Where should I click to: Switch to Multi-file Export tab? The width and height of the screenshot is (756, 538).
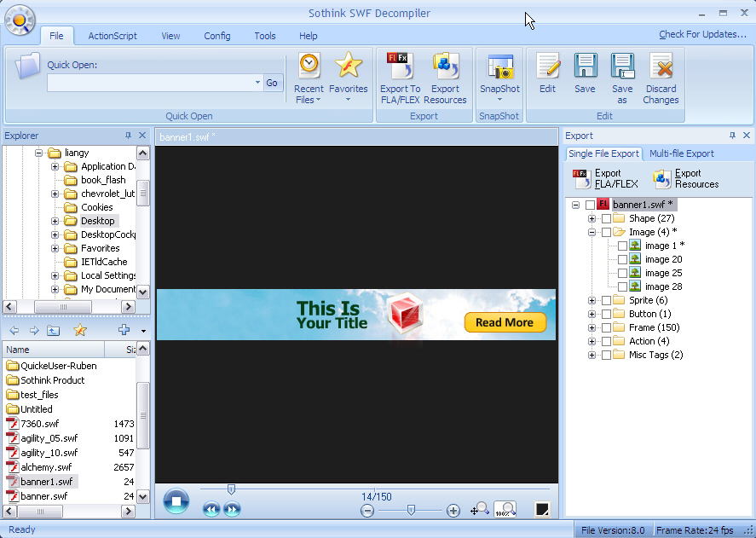tap(681, 153)
